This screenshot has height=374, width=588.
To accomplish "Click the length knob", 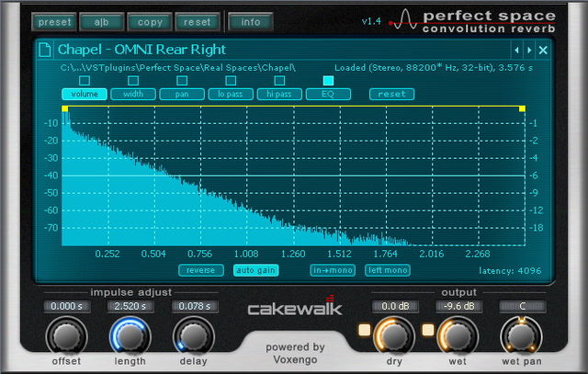I will coord(130,336).
